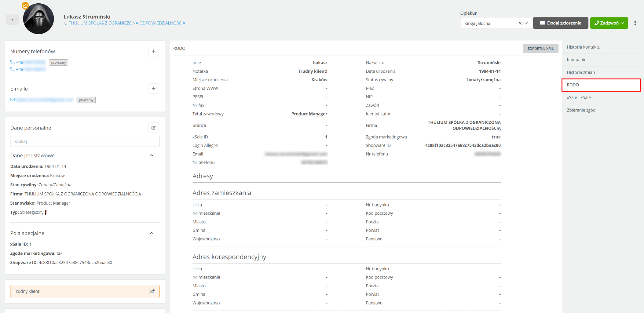Image resolution: width=644 pixels, height=313 pixels.
Task: Open the Historia zmian tab
Action: click(x=601, y=72)
